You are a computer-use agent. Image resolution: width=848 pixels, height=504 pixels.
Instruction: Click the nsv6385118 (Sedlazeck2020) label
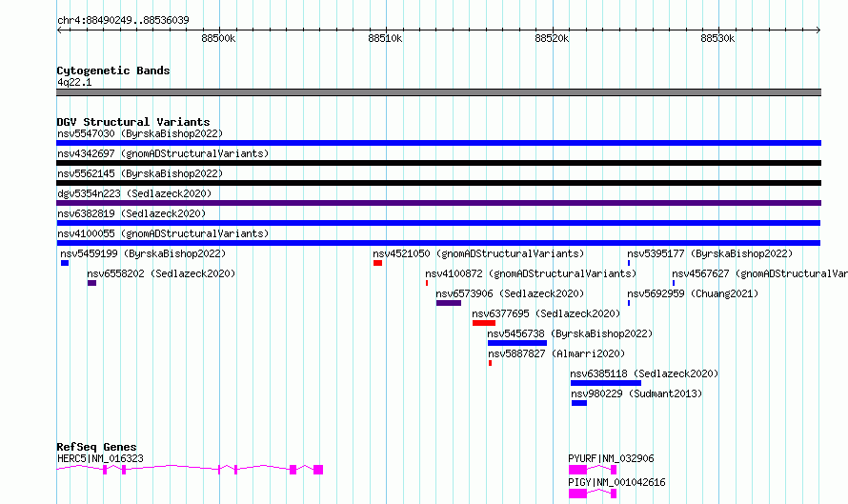[644, 373]
